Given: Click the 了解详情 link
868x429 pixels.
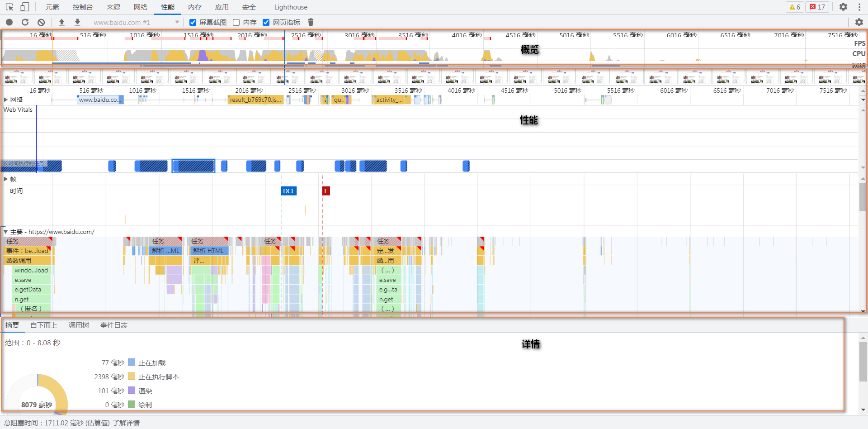Looking at the screenshot, I should pyautogui.click(x=126, y=423).
